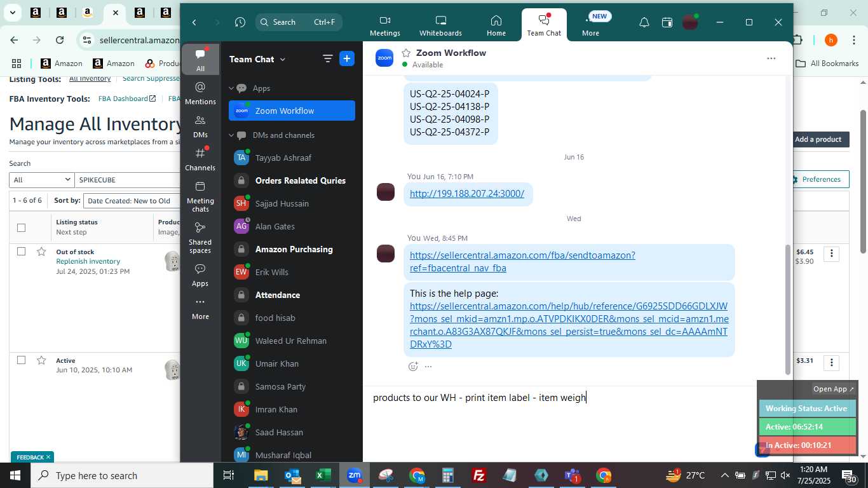The height and width of the screenshot is (488, 868).
Task: Open the Zoom calendar icon in header
Action: (x=667, y=22)
